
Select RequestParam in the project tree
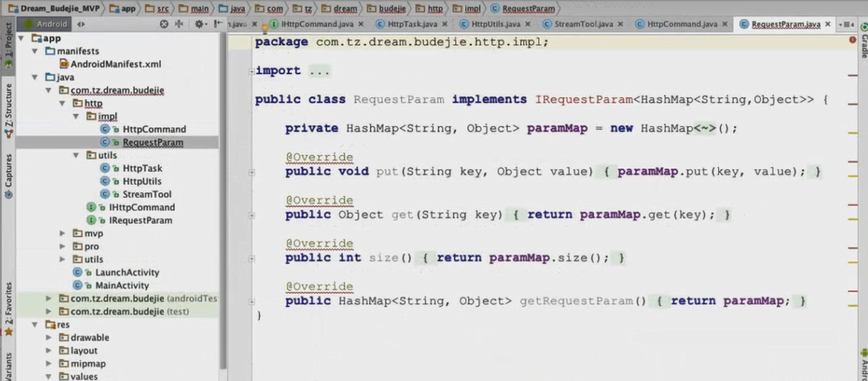point(153,142)
